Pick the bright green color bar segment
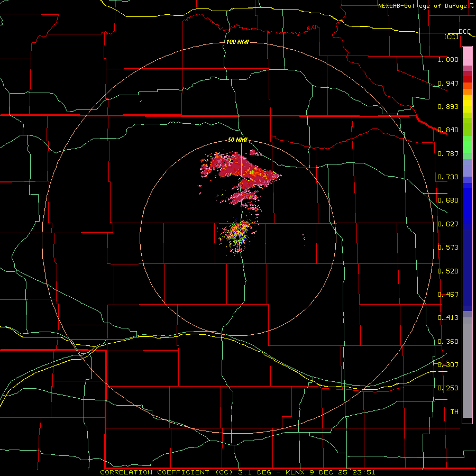Screen dimensions: 476x476 coord(467,144)
